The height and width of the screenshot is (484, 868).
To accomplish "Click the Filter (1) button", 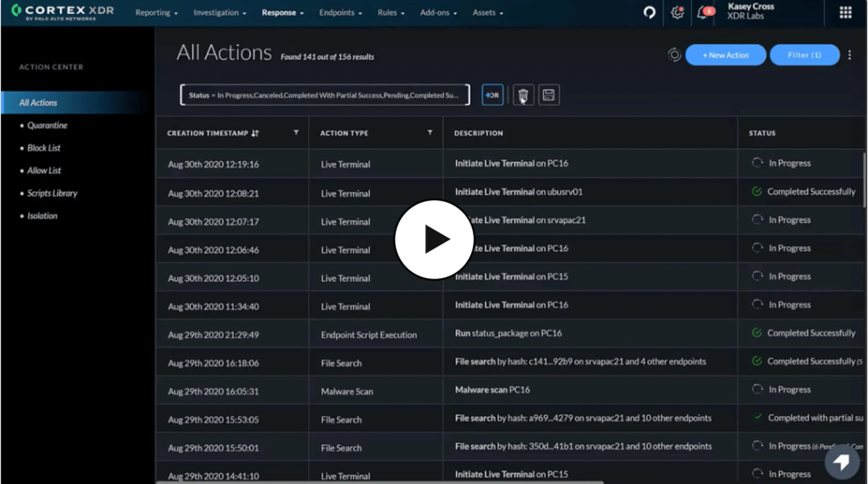I will [805, 55].
